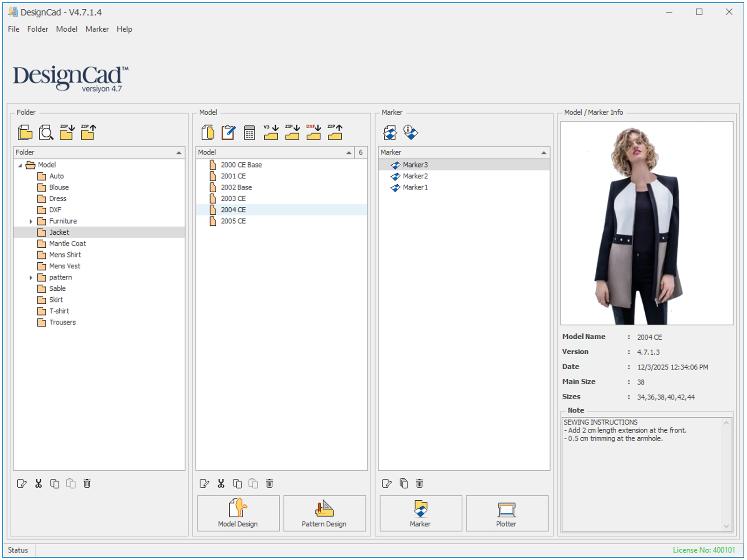Click the V3 import icon
The image size is (747, 560).
(x=271, y=133)
